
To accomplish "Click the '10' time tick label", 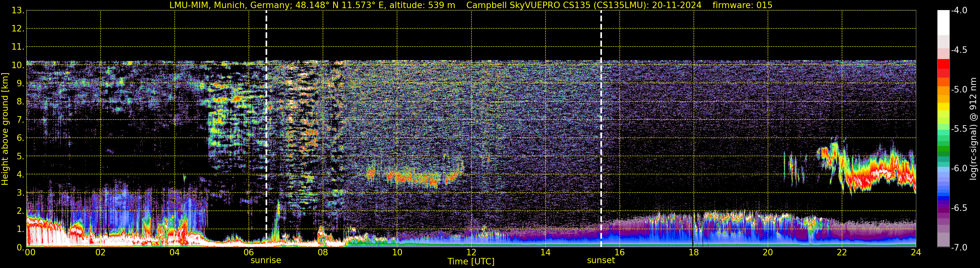I will pos(397,252).
